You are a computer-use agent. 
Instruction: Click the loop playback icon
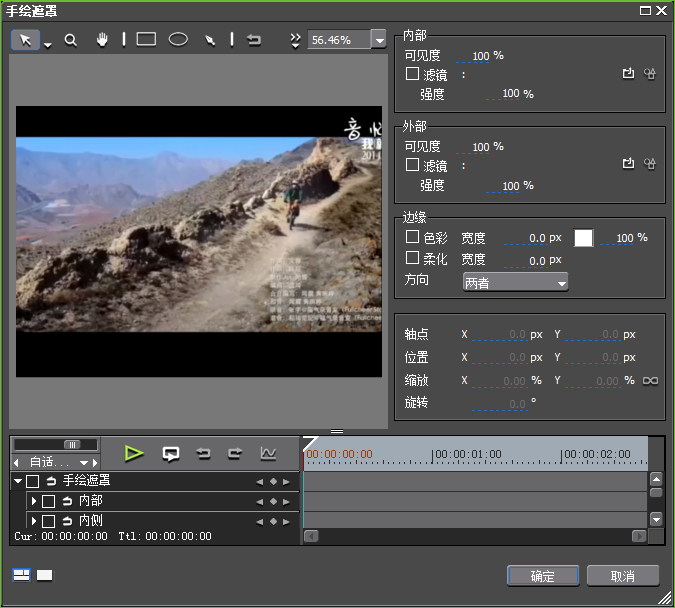171,454
